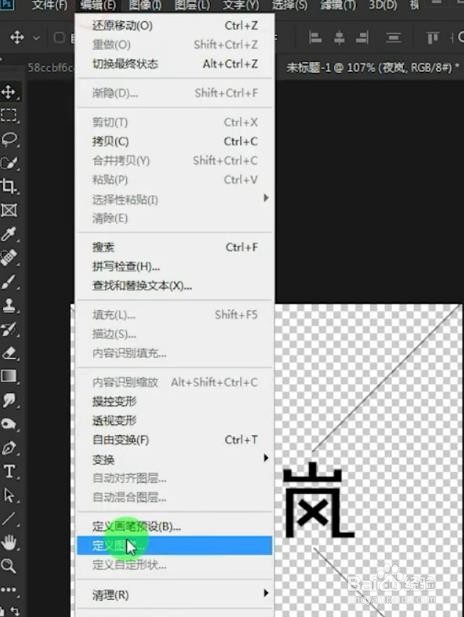Click the 岚 character on the canvas
Viewport: 464px width, 617px height.
(x=318, y=500)
